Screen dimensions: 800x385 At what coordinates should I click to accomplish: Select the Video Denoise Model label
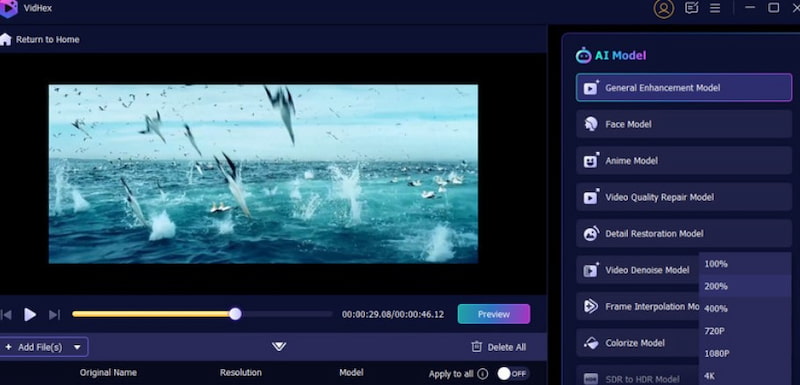pyautogui.click(x=647, y=270)
